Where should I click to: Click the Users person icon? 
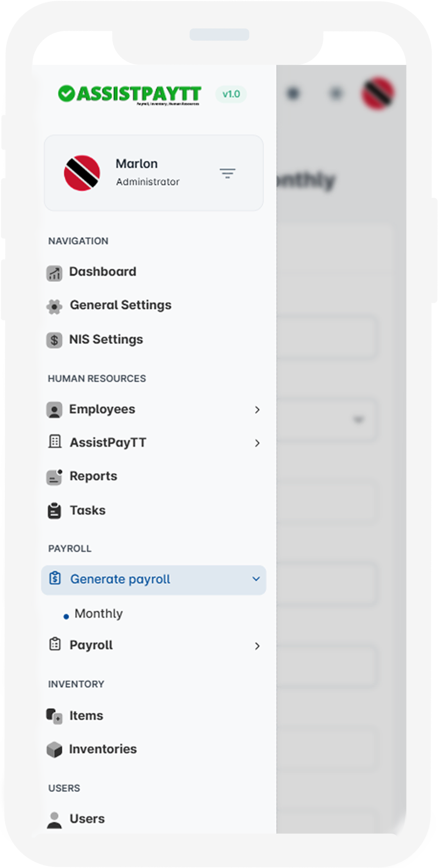pos(54,820)
